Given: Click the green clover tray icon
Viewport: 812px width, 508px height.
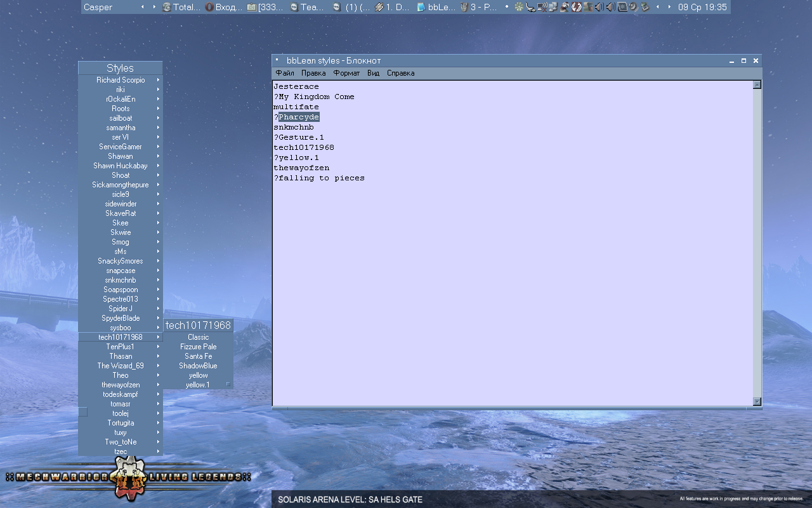Looking at the screenshot, I should (x=519, y=7).
